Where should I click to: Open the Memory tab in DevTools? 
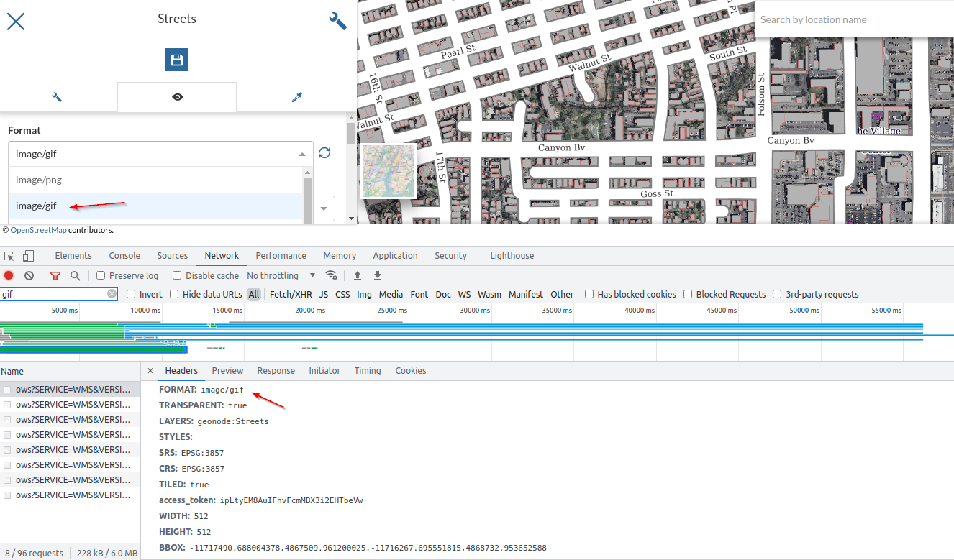coord(340,256)
